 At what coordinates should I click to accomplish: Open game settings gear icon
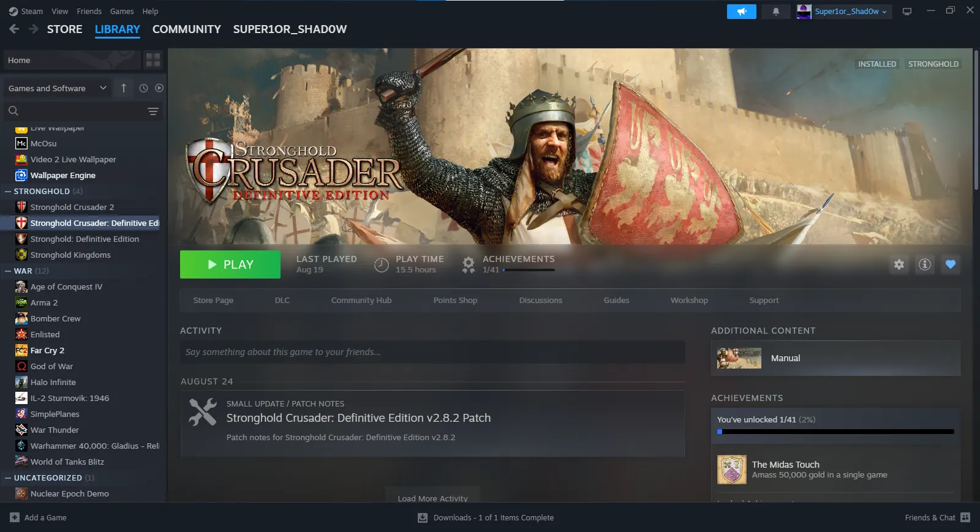click(899, 264)
